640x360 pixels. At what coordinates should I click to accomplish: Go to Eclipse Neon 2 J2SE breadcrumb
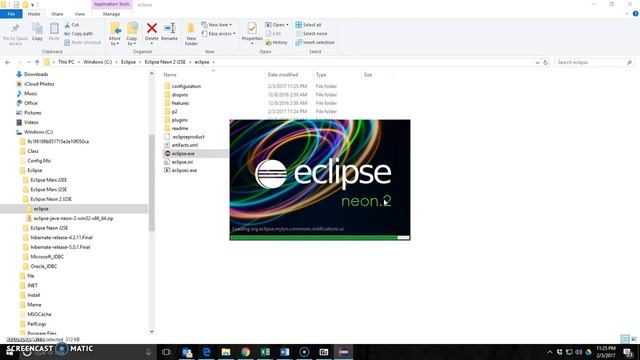(165, 62)
